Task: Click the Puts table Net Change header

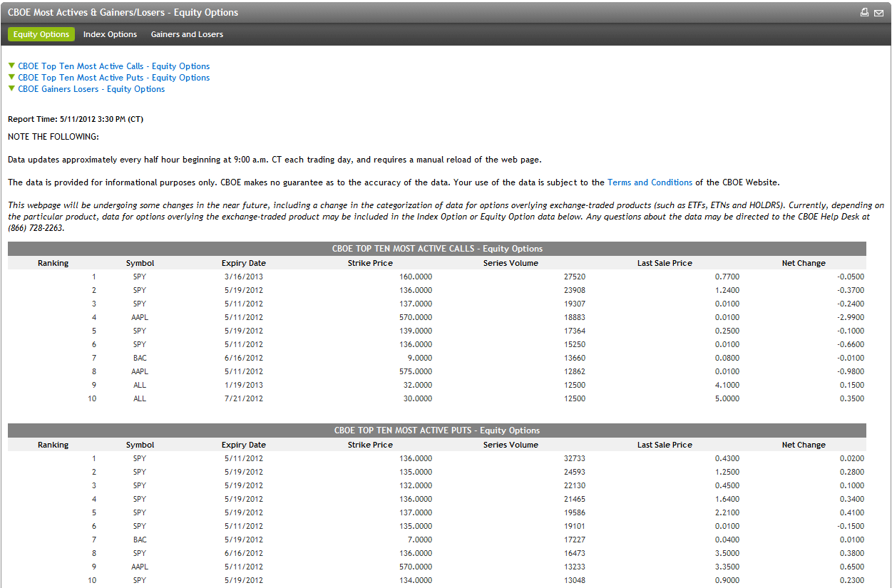Action: pyautogui.click(x=804, y=445)
